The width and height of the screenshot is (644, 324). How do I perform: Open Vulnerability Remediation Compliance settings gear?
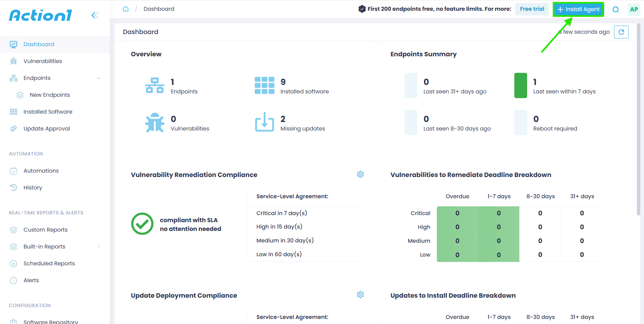click(360, 174)
